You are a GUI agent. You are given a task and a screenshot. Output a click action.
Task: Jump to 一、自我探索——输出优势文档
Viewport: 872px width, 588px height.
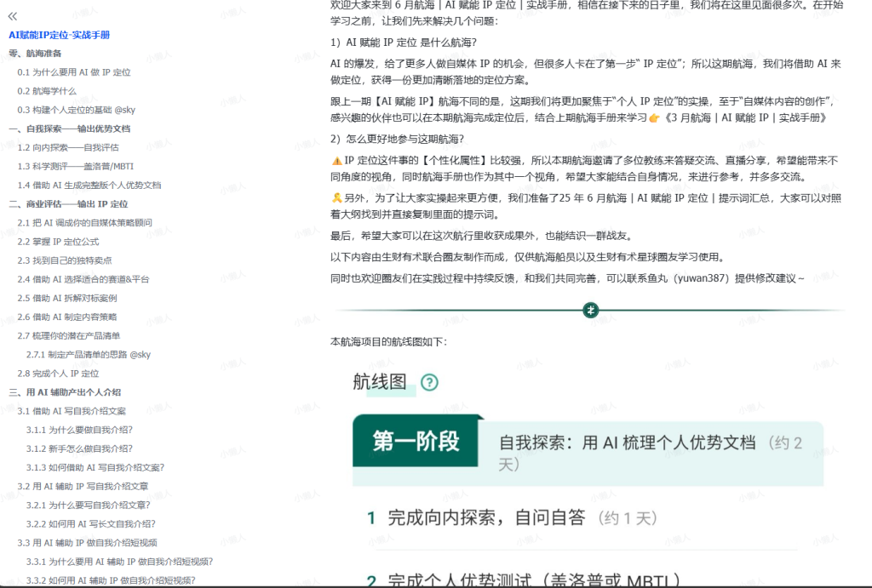[x=70, y=129]
